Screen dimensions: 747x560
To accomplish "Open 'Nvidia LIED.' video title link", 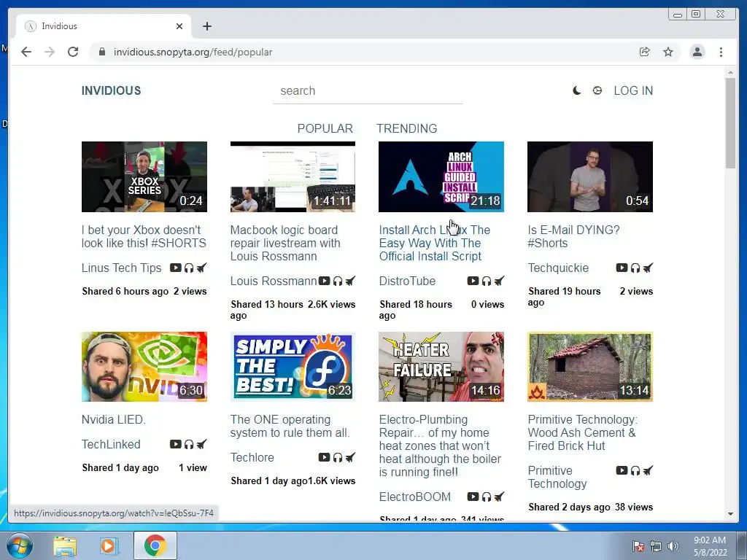I will point(113,419).
